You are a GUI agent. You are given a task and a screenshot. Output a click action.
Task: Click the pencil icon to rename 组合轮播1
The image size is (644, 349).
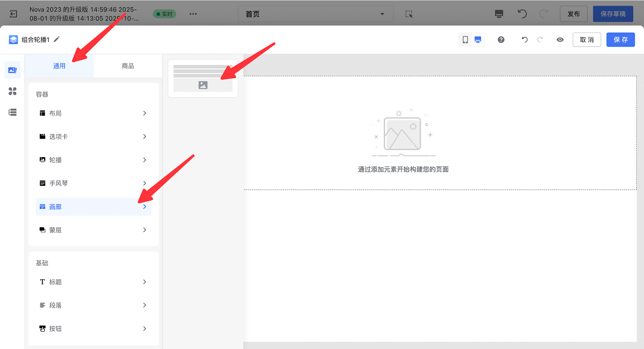[x=57, y=39]
